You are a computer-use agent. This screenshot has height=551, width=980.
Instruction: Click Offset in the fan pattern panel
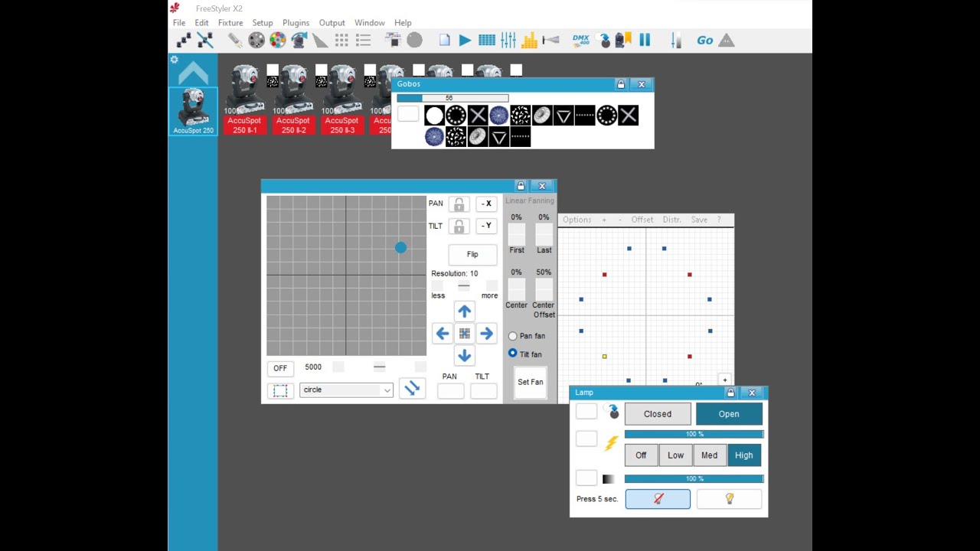642,220
